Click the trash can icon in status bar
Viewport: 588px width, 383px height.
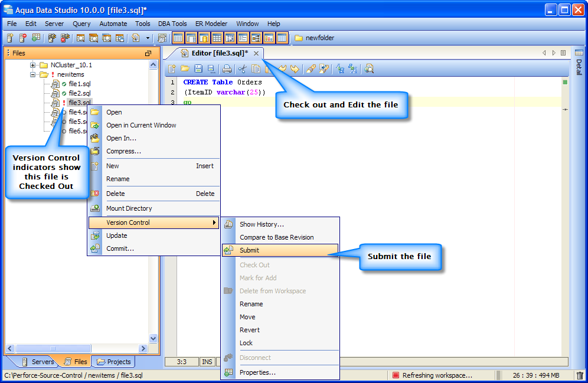(x=580, y=375)
